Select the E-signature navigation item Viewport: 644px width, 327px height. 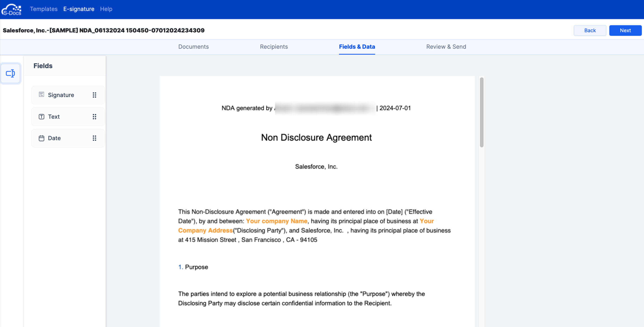79,9
